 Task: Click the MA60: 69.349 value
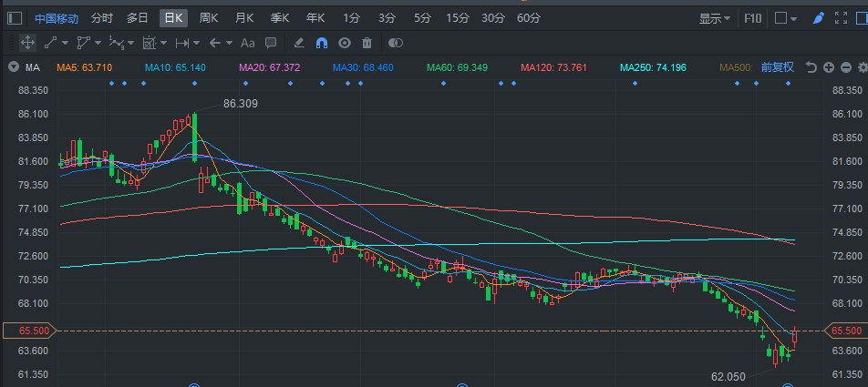coord(458,67)
